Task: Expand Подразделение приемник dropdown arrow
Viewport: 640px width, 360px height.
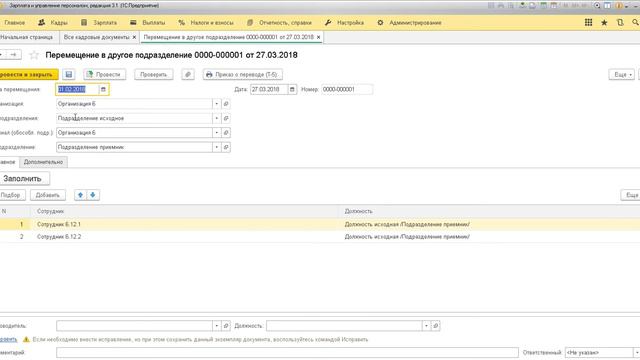Action: [217, 147]
